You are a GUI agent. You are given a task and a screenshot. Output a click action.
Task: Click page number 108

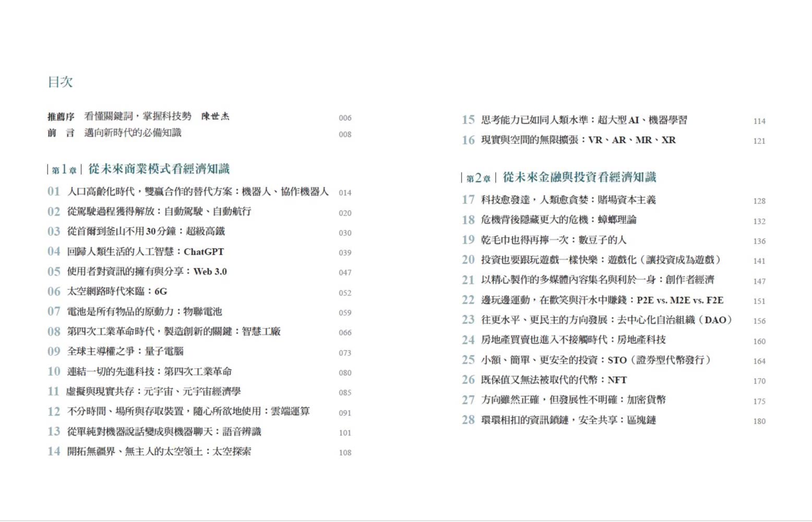coord(345,453)
